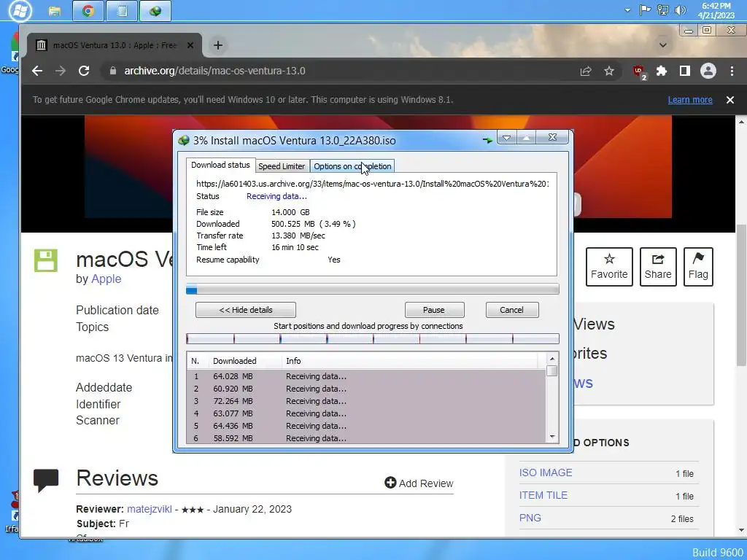Click the main download progress bar
Screen dimensions: 747x560
373,289
